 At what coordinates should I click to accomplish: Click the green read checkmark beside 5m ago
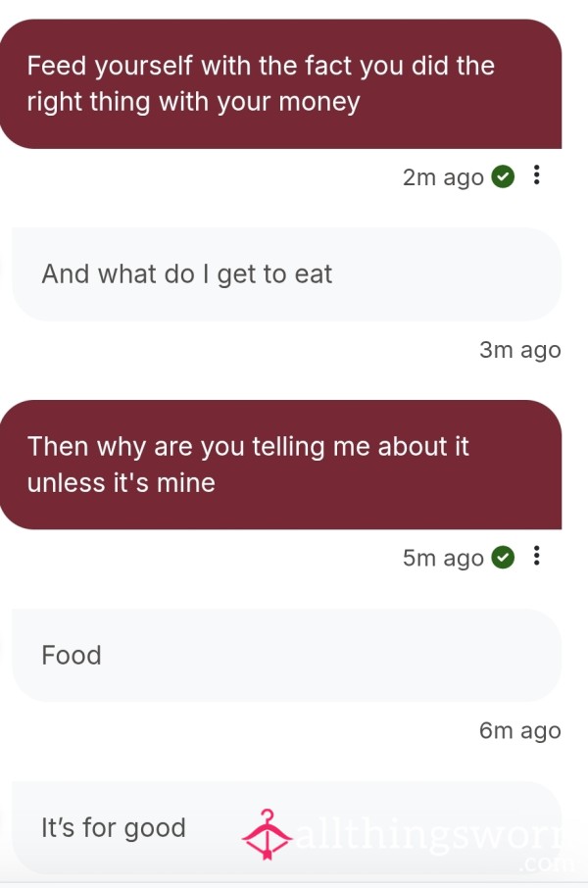coord(503,558)
